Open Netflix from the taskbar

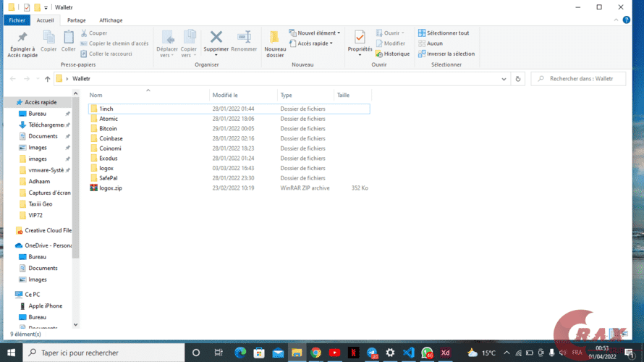353,353
